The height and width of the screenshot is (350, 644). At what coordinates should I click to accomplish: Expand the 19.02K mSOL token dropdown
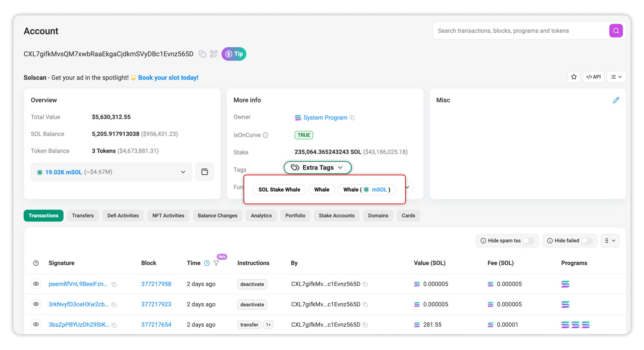[183, 172]
